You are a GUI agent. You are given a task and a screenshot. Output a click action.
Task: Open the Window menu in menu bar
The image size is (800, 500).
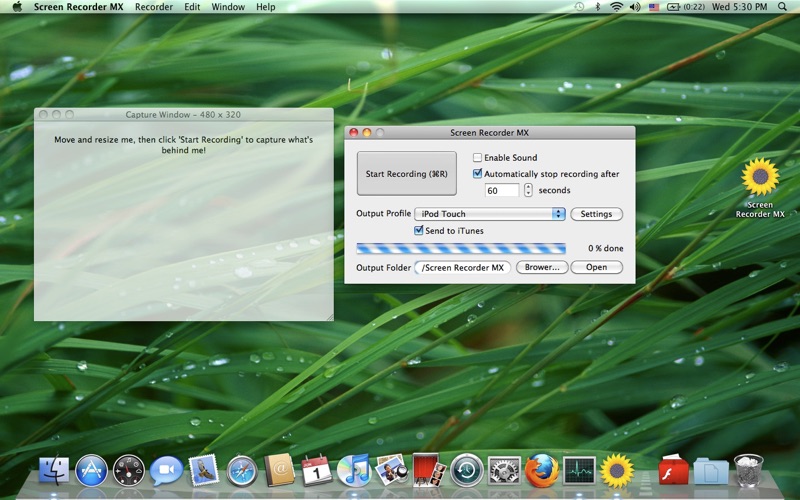[228, 7]
